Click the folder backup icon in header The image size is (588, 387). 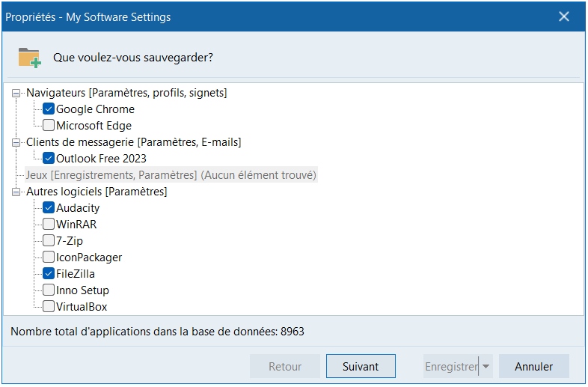pyautogui.click(x=29, y=58)
